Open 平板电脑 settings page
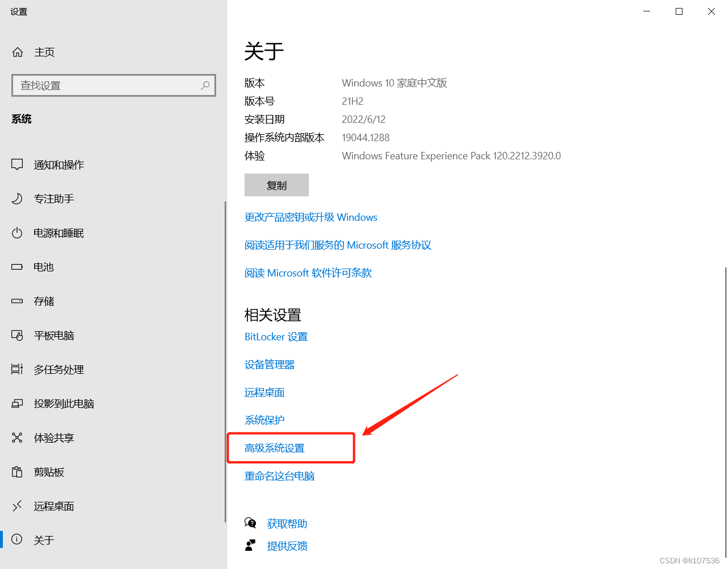Viewport: 728px width, 569px height. point(113,335)
